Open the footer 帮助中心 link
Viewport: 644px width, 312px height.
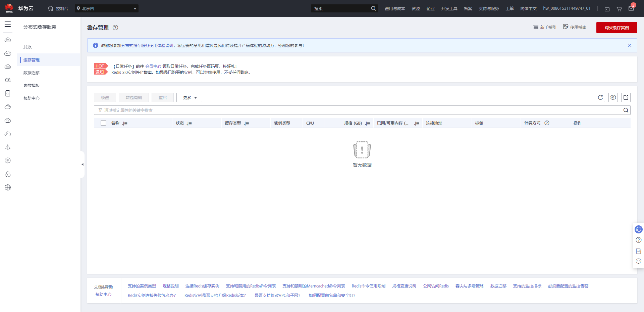pos(103,295)
